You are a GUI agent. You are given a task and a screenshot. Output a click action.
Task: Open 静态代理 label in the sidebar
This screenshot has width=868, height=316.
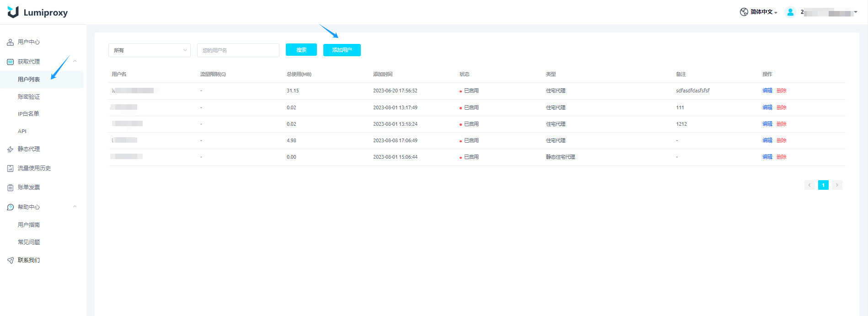pyautogui.click(x=29, y=149)
